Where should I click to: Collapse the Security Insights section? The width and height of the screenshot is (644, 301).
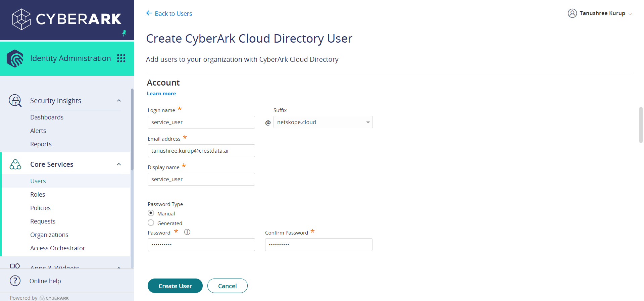click(119, 101)
